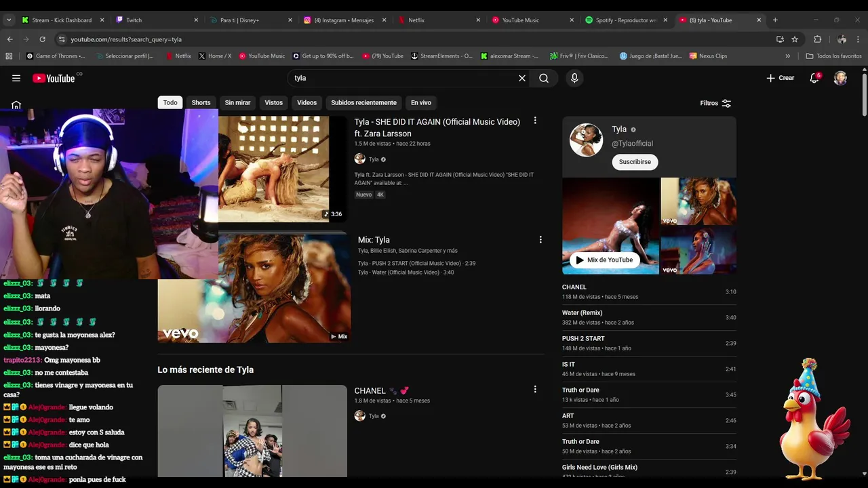Click the Home icon in the sidebar

click(16, 105)
